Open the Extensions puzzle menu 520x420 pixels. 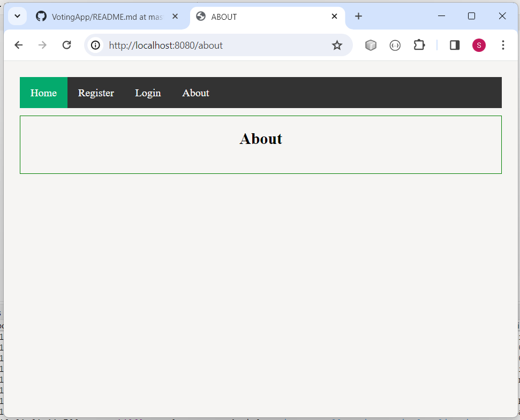[419, 45]
